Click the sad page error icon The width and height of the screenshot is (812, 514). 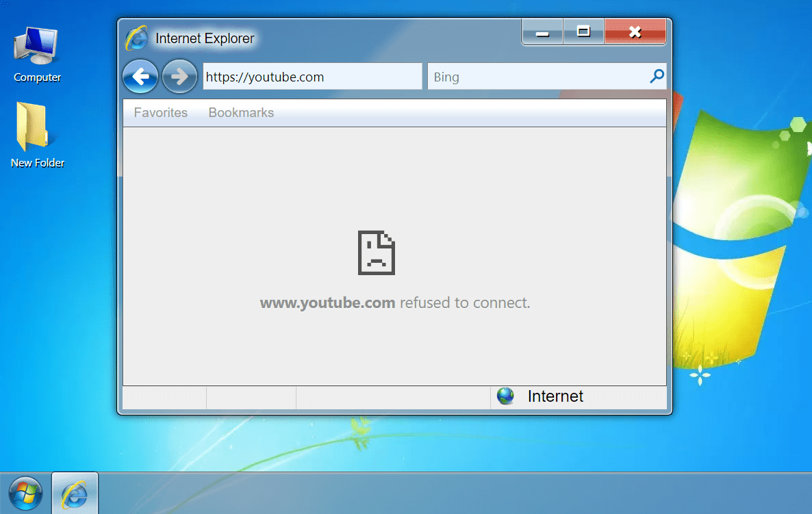(x=375, y=253)
